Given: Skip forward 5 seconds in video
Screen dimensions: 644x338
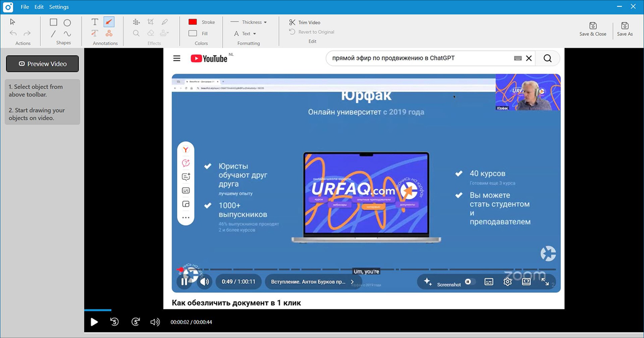Looking at the screenshot, I should 136,322.
